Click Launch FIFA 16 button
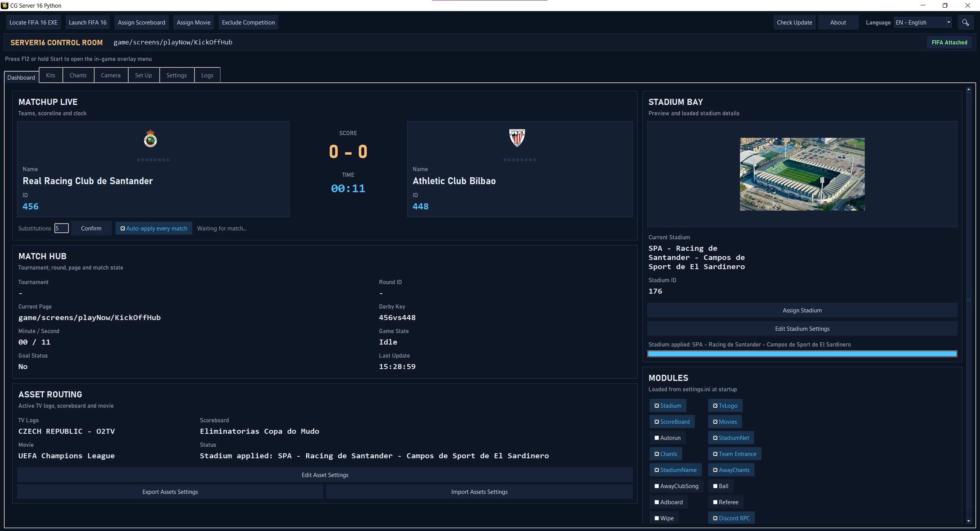 click(88, 23)
